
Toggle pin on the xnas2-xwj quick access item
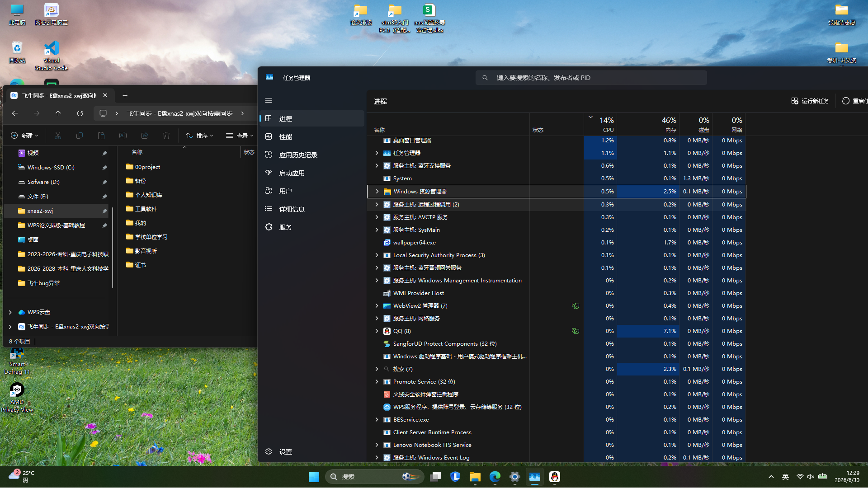click(x=104, y=211)
